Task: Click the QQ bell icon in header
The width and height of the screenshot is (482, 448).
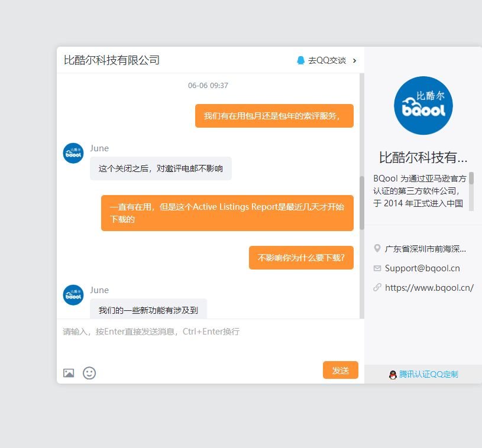Action: click(301, 60)
